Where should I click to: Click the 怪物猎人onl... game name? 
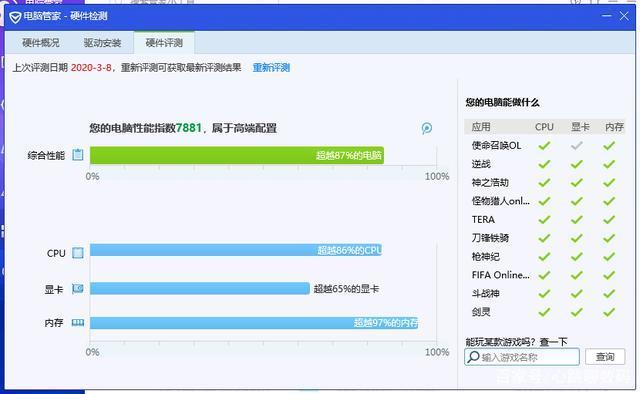pos(501,201)
